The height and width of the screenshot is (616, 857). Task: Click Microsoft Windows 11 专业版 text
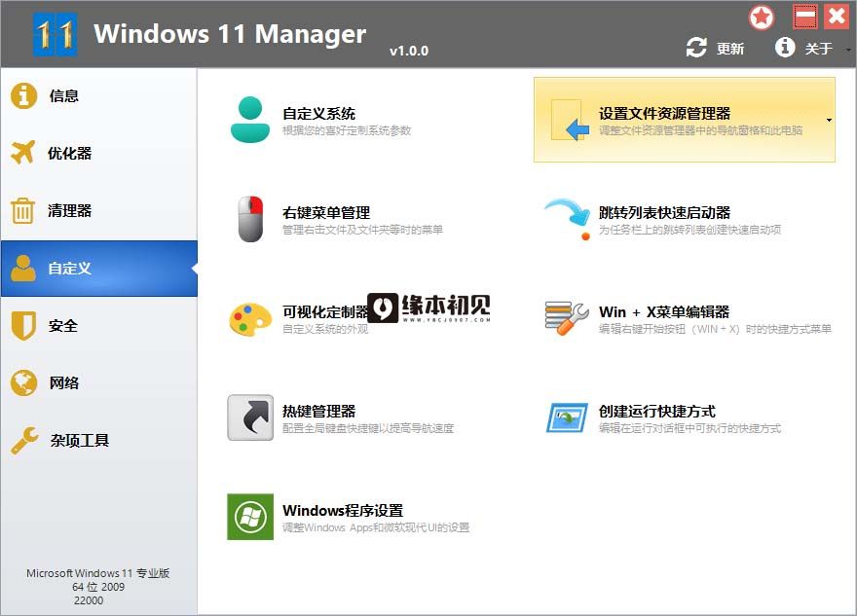pyautogui.click(x=97, y=573)
